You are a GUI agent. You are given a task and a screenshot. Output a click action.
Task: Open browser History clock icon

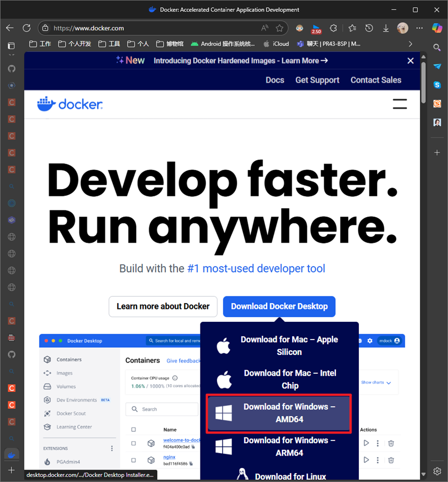369,29
